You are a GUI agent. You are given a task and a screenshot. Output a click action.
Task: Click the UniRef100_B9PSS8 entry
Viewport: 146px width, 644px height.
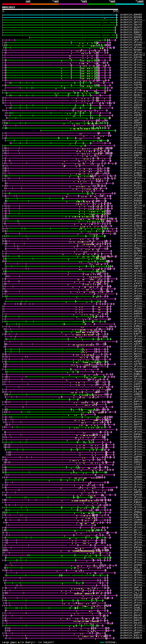point(131,241)
